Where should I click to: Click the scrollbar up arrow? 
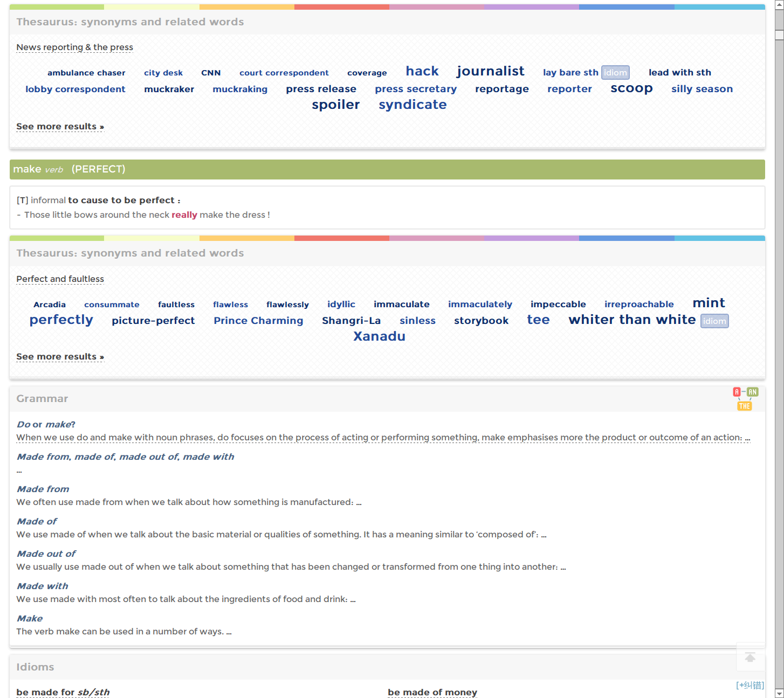point(779,4)
